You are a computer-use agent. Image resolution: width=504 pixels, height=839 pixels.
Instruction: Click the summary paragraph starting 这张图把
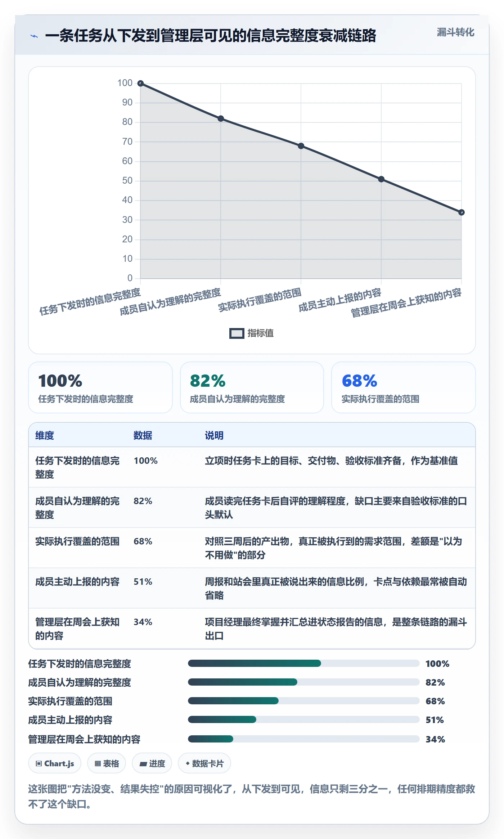point(252,797)
